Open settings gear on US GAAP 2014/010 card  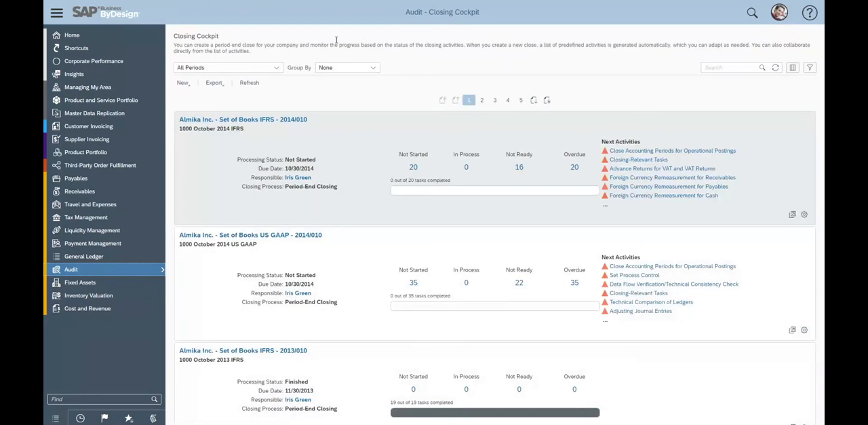point(804,330)
